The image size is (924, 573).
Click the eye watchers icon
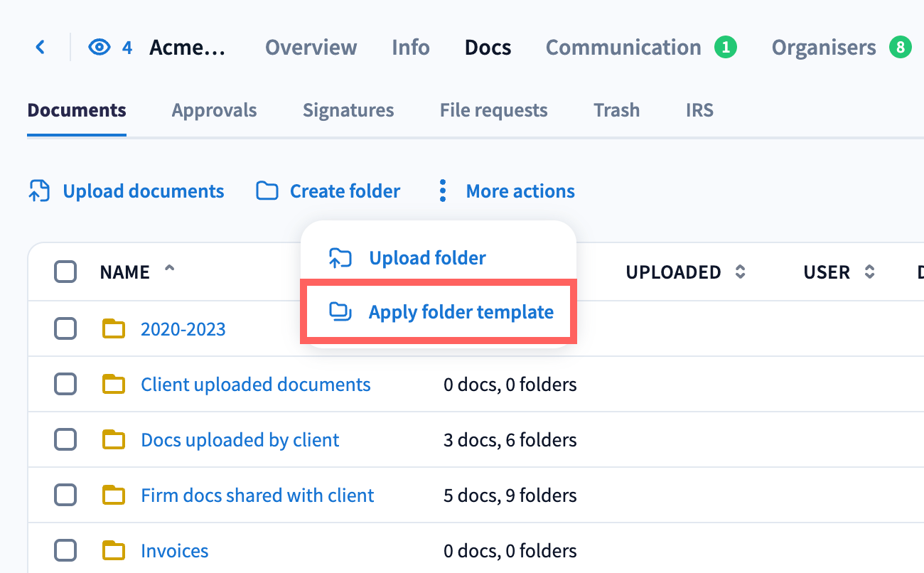(100, 48)
